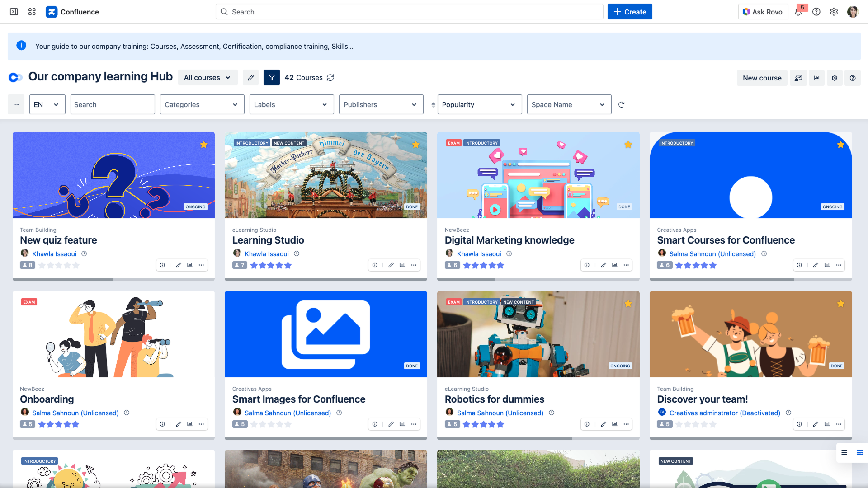The image size is (868, 488).
Task: Edit the New quiz feature course
Action: 179,265
